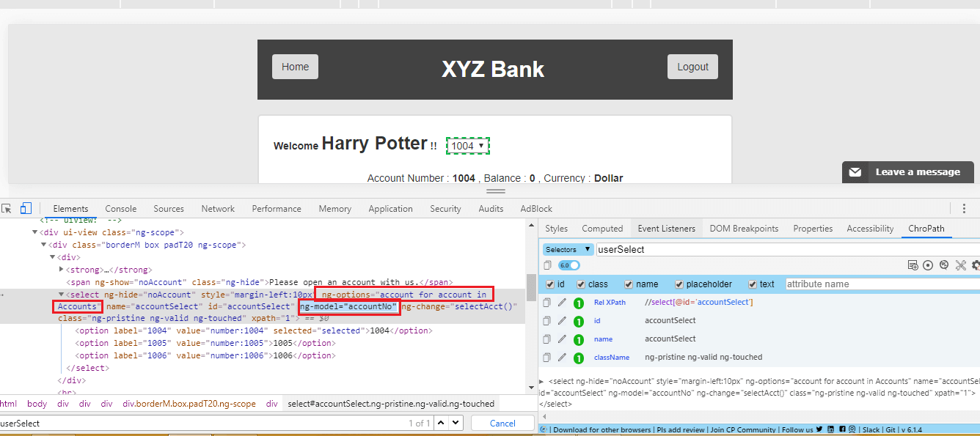Uncheck the name attribute checkbox
Image resolution: width=980 pixels, height=436 pixels.
(629, 284)
